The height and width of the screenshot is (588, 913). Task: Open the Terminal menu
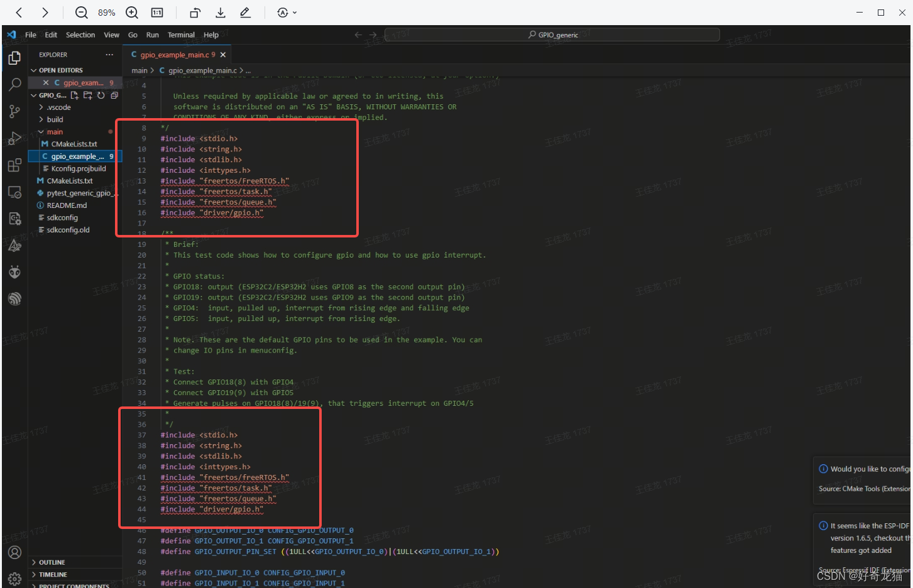click(x=181, y=35)
